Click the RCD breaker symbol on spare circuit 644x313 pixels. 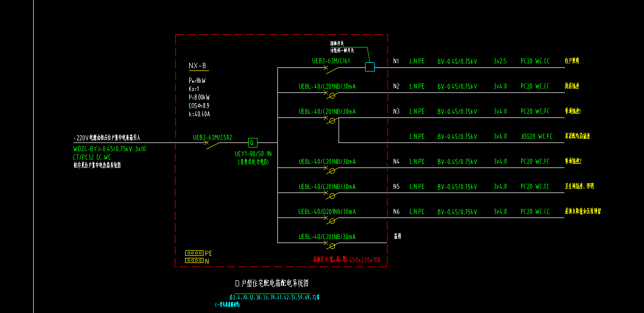[331, 245]
